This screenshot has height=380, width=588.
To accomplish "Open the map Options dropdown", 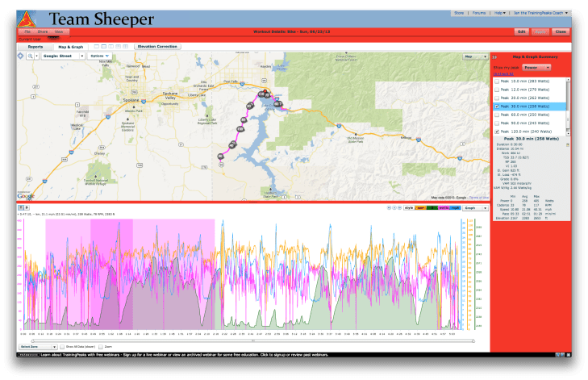I will [99, 56].
